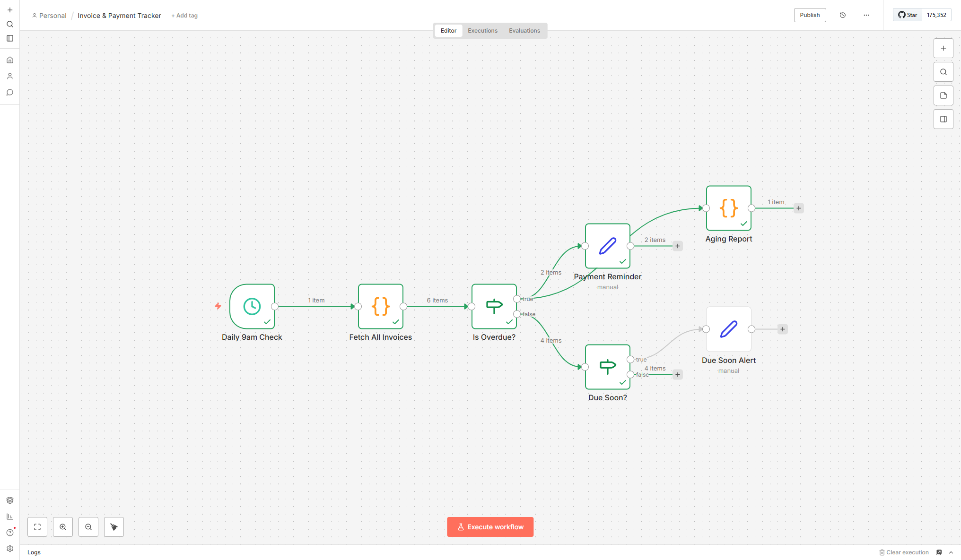The height and width of the screenshot is (560, 961).
Task: Switch to the Evaluations tab
Action: [524, 30]
